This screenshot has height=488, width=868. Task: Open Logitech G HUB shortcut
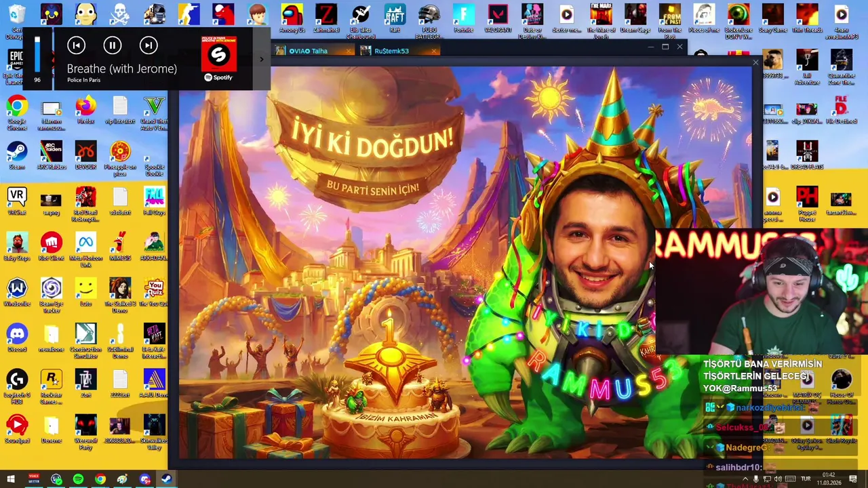[x=17, y=386]
